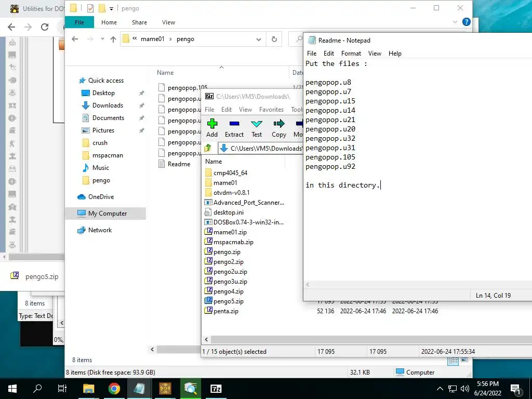Refresh the Explorer address bar
The height and width of the screenshot is (399, 532).
pos(274,39)
